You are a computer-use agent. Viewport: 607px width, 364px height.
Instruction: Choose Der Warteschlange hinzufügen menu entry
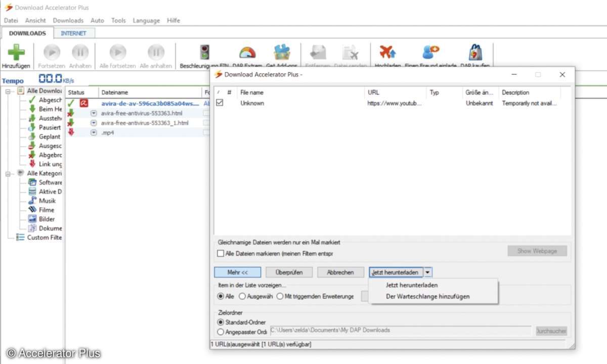tap(428, 297)
